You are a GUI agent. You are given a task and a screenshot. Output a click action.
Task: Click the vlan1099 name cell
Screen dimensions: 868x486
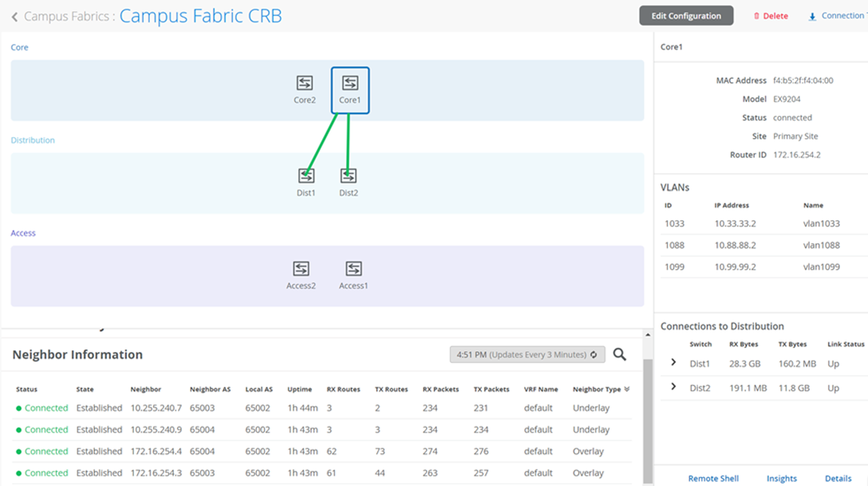822,267
